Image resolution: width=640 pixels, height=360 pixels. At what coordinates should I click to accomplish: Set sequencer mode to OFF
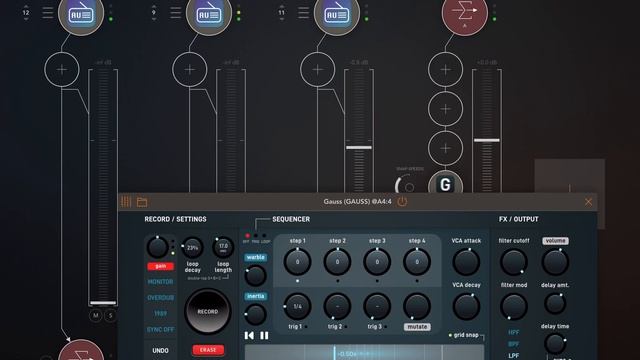pyautogui.click(x=247, y=236)
